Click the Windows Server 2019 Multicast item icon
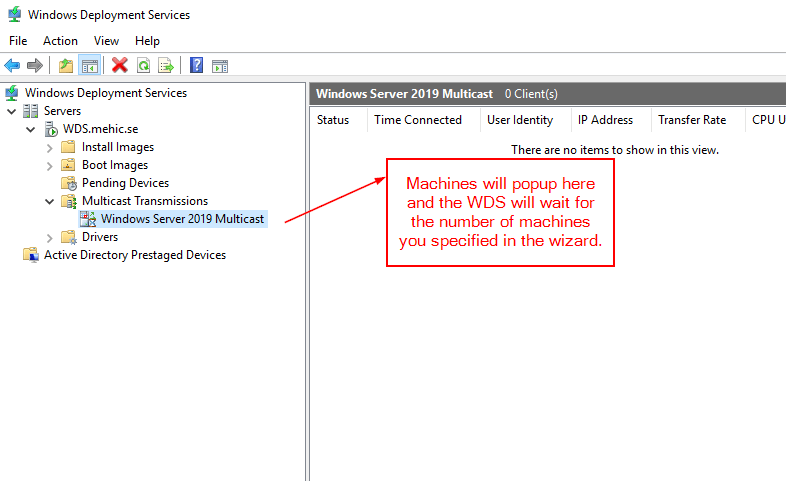 click(88, 219)
